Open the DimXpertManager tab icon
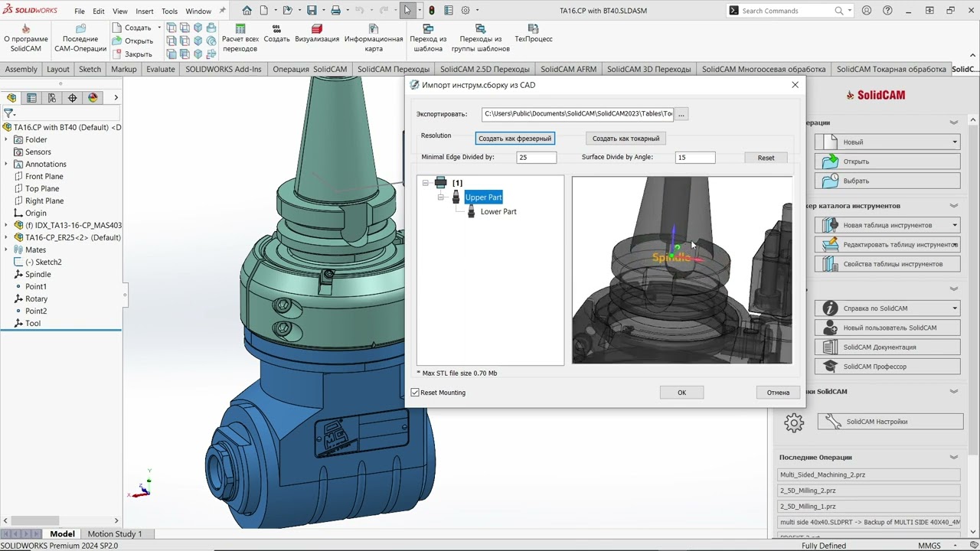Viewport: 980px width, 551px height. click(73, 98)
